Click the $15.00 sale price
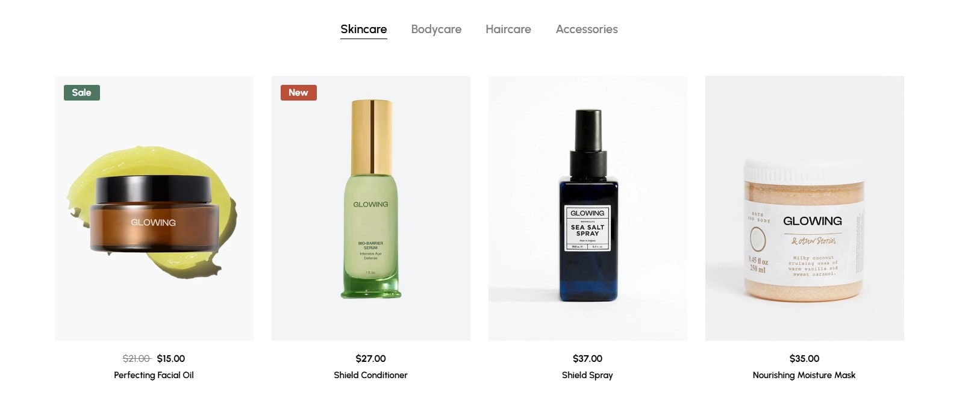 coord(171,359)
